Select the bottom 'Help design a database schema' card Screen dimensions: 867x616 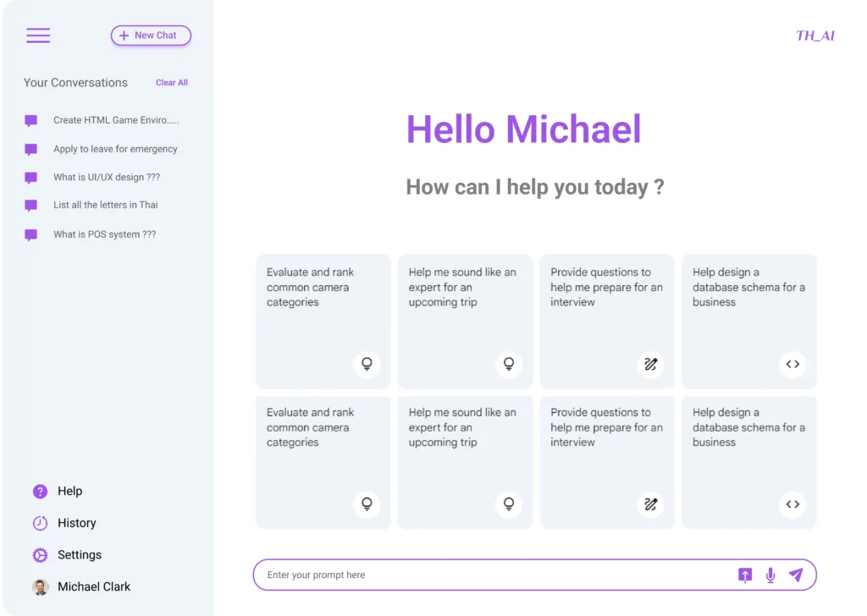pos(749,462)
